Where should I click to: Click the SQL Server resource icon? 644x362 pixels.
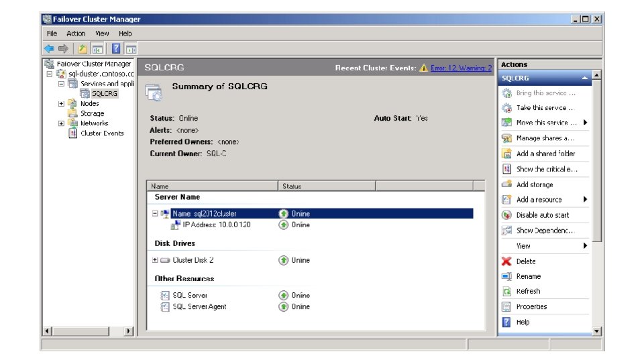pyautogui.click(x=165, y=295)
